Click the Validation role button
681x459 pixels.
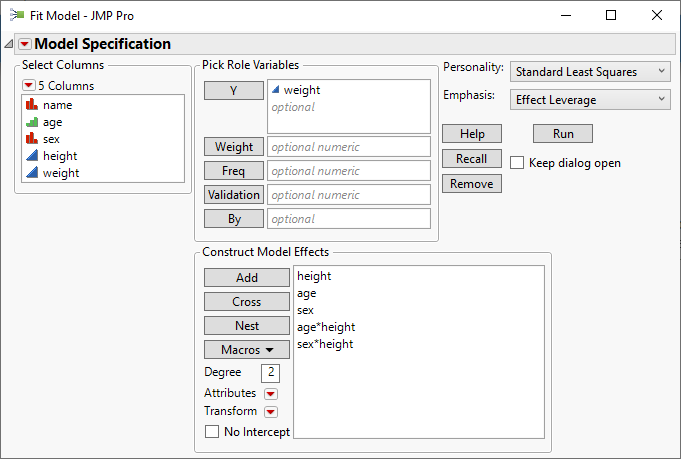point(233,195)
